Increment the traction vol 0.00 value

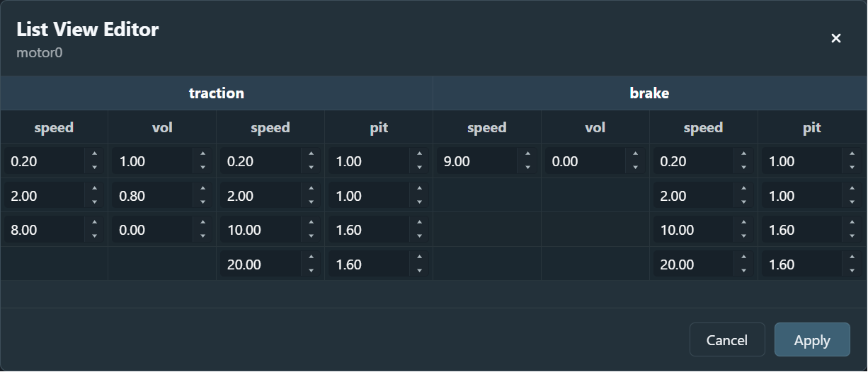coord(203,223)
